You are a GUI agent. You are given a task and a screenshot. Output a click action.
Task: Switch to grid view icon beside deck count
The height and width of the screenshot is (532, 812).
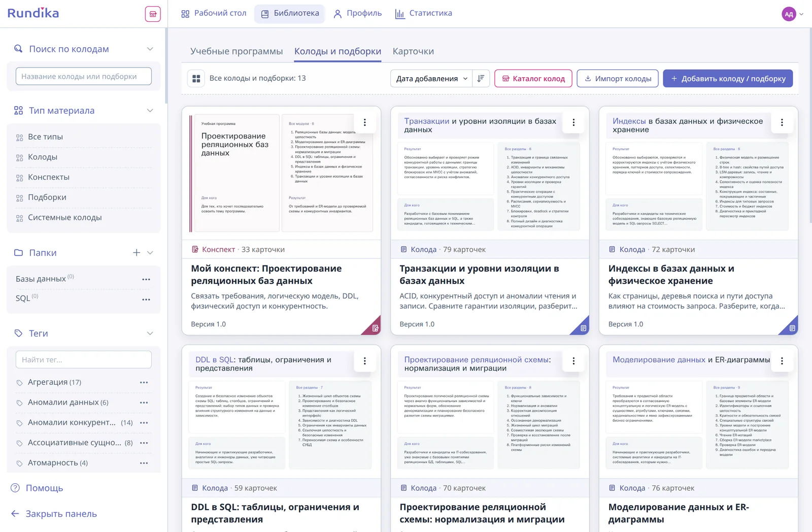(x=196, y=78)
